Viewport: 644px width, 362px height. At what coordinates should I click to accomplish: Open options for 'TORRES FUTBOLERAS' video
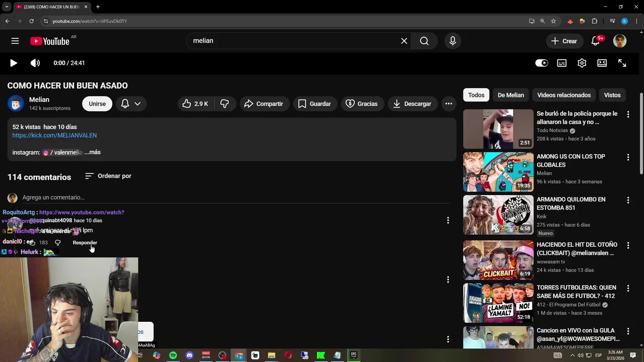(x=628, y=289)
